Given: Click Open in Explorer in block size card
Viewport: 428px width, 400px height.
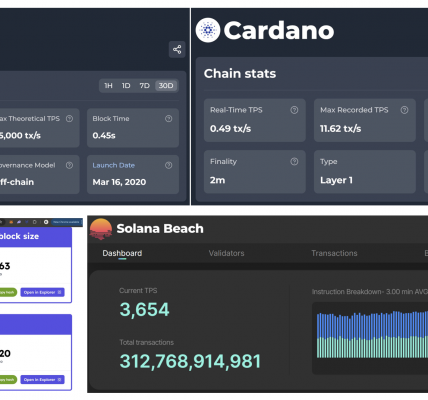Looking at the screenshot, I should tap(42, 292).
